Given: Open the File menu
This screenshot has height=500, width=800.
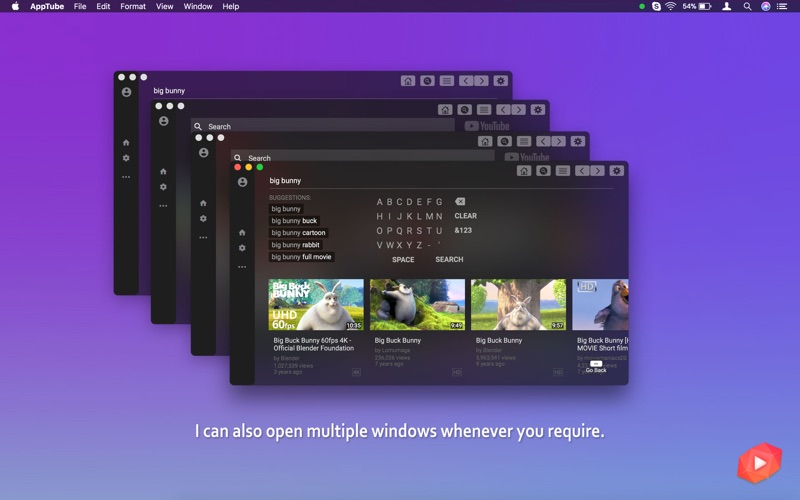Looking at the screenshot, I should (x=80, y=6).
